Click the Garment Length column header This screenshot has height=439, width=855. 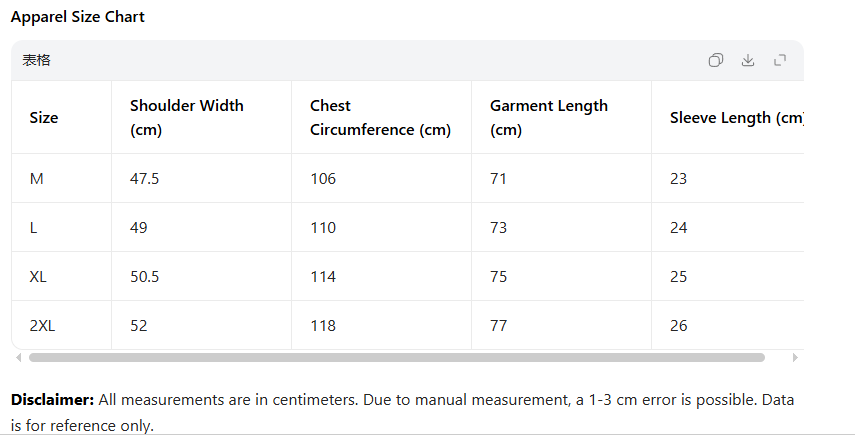548,117
